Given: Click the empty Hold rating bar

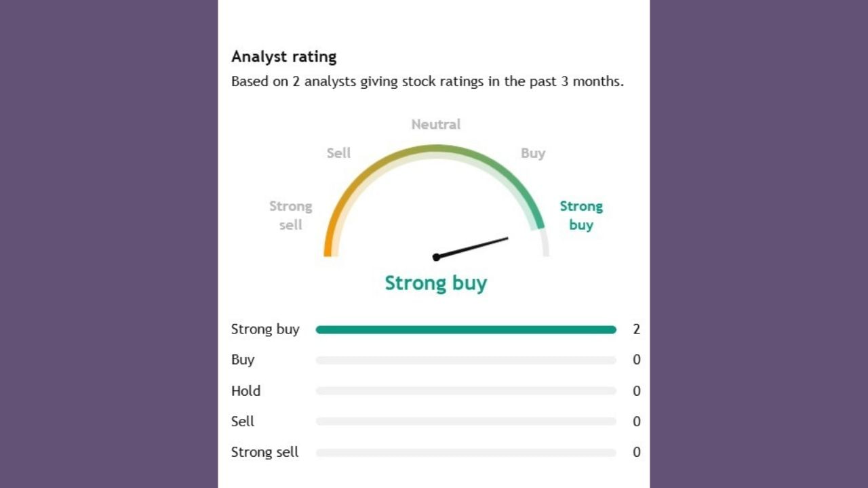Looking at the screenshot, I should pyautogui.click(x=465, y=391).
